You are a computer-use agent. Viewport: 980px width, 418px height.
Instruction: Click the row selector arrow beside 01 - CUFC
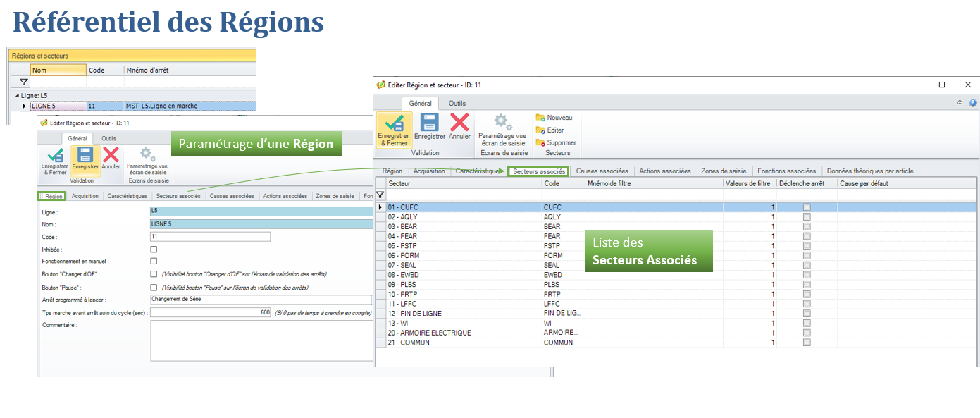click(x=381, y=207)
